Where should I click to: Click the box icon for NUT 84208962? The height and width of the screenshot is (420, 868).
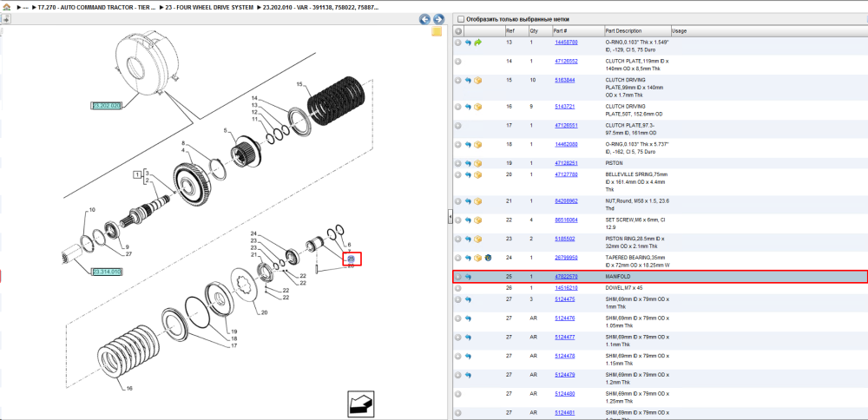pos(477,200)
